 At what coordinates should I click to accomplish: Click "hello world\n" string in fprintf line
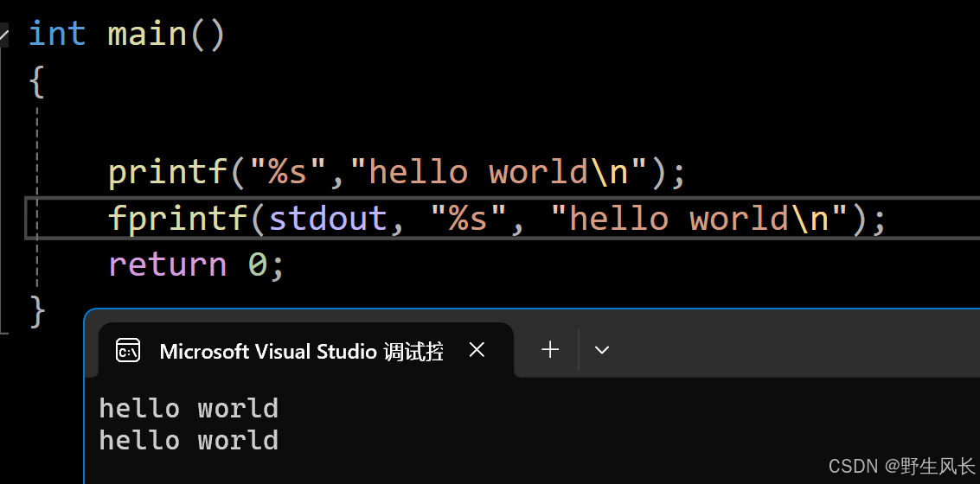point(700,218)
